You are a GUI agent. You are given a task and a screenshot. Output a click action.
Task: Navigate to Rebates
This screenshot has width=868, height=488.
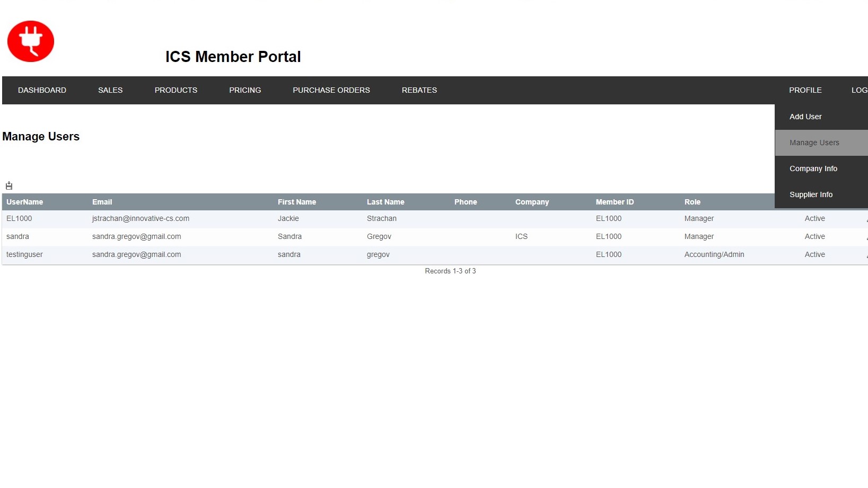419,90
